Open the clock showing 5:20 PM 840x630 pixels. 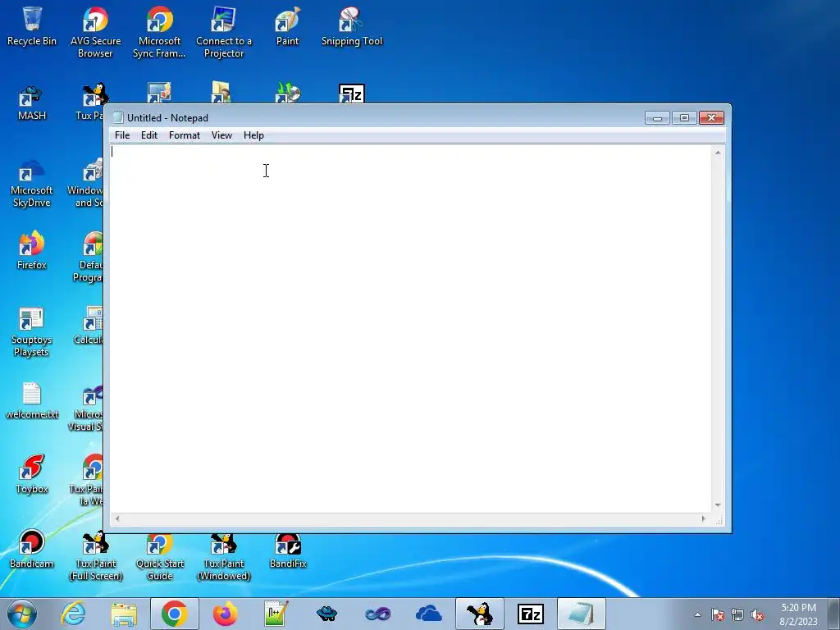(x=798, y=614)
